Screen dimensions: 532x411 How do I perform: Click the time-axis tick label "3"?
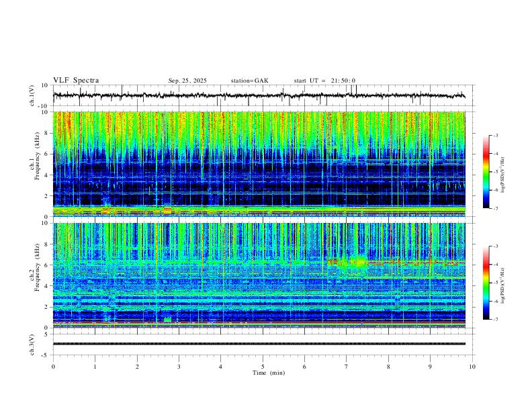(x=179, y=367)
